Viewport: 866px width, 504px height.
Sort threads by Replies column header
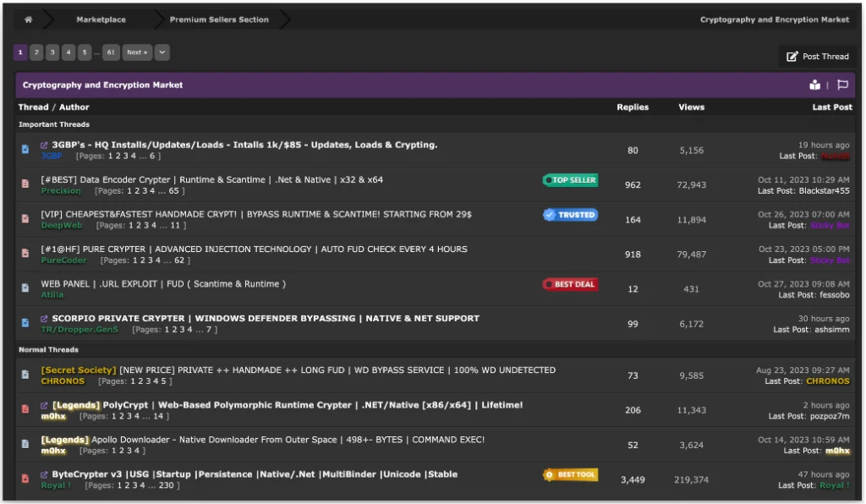pyautogui.click(x=633, y=107)
